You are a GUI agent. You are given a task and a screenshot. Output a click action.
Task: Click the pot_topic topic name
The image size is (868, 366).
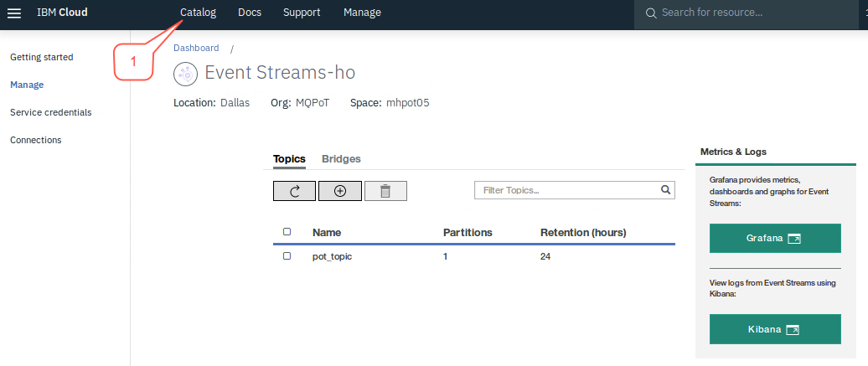coord(332,256)
